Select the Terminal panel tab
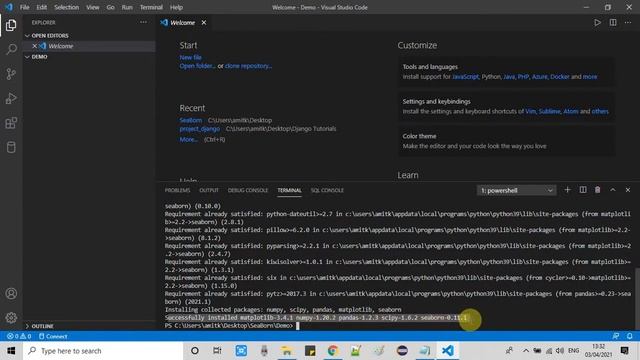Screen dimensions: 640x360 pyautogui.click(x=289, y=190)
